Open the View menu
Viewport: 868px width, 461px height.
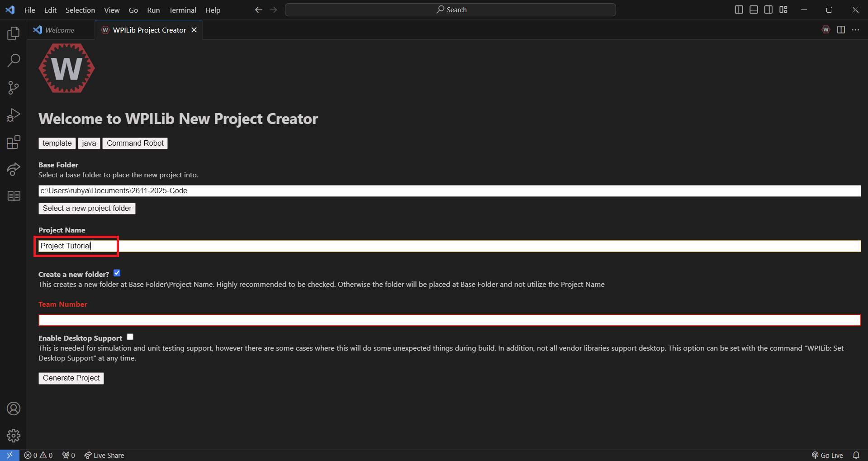click(112, 10)
